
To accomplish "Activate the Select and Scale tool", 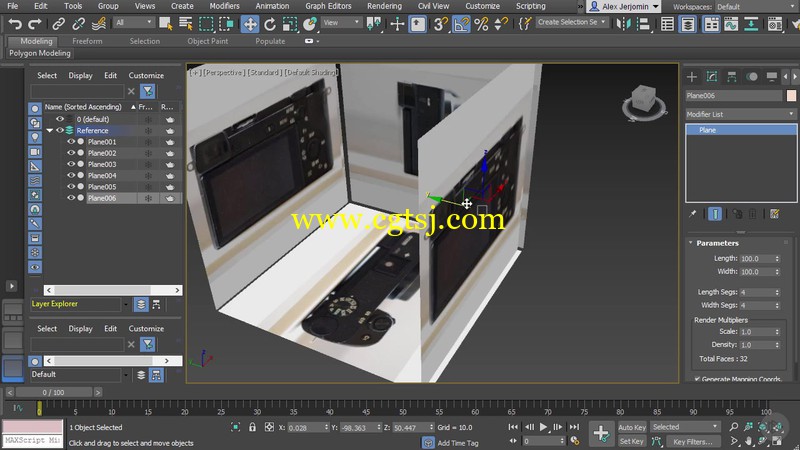I will click(x=290, y=23).
